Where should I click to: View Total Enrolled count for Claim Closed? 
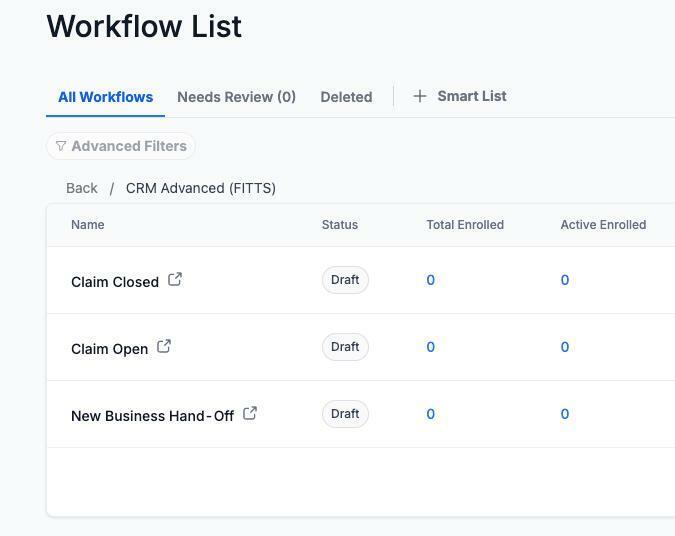tap(430, 280)
